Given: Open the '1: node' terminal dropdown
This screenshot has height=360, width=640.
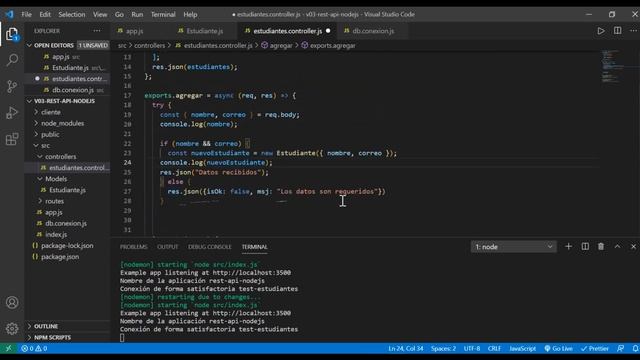Looking at the screenshot, I should coord(513,247).
